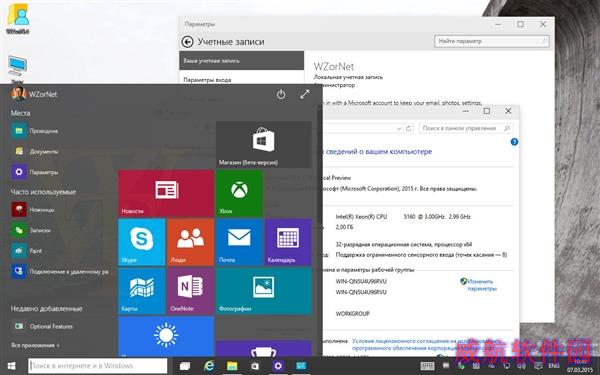600x375 pixels.
Task: Launch the Skype tile
Action: [142, 242]
